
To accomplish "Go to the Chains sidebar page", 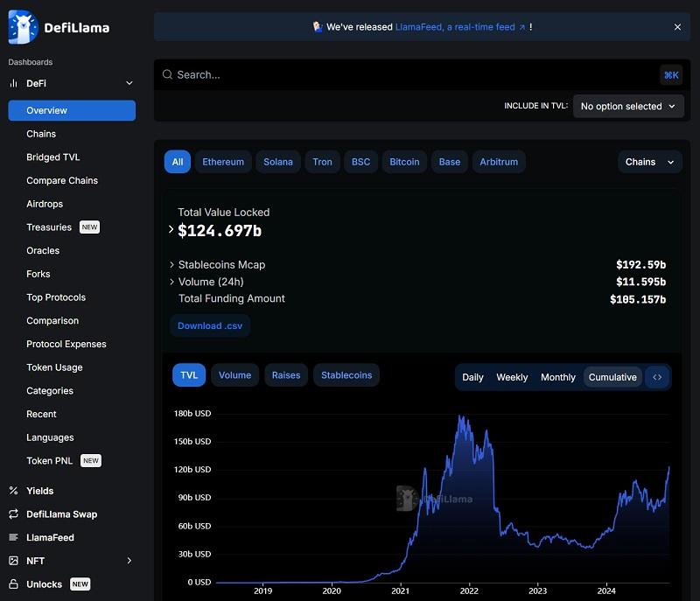I will click(41, 134).
